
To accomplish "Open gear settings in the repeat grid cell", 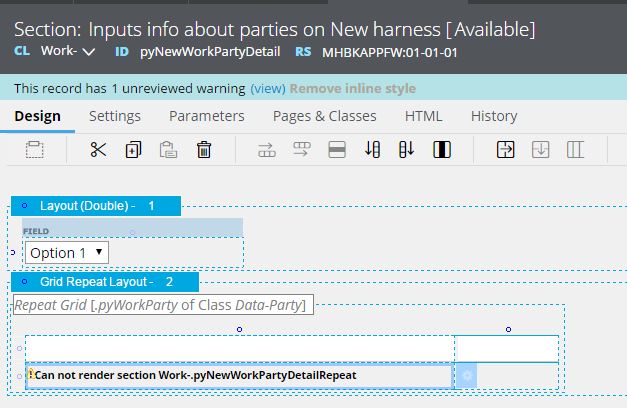I will click(467, 376).
